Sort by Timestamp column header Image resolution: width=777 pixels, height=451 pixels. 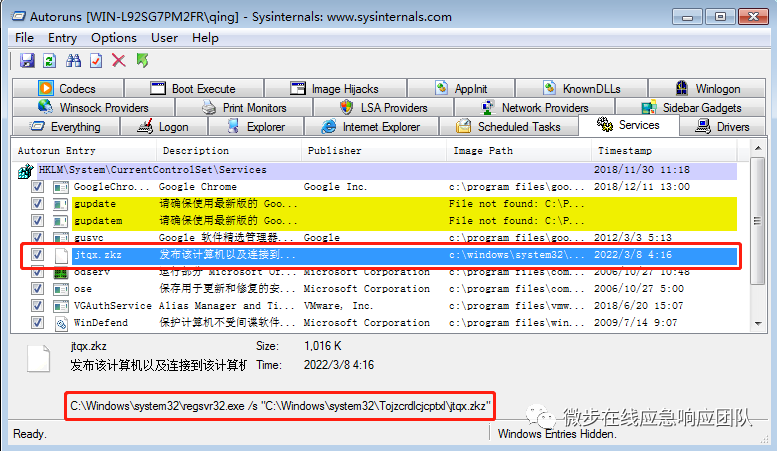click(x=664, y=151)
